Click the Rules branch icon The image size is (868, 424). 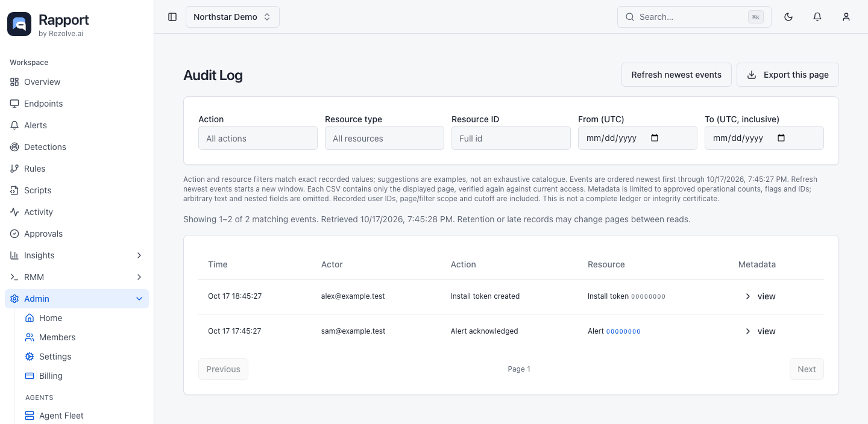pos(14,169)
